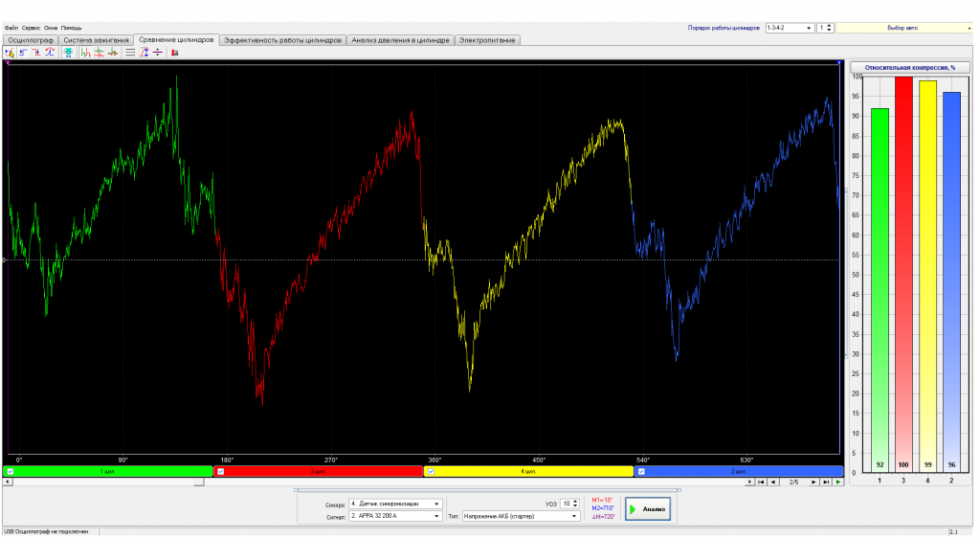This screenshot has width=980, height=538.
Task: Toggle the green cylinder 1 checkbox
Action: [10, 472]
